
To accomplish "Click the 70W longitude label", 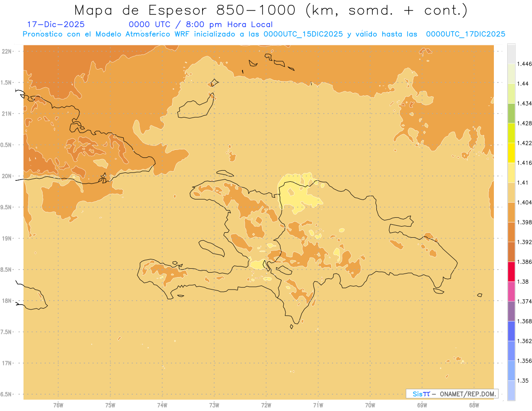I will pyautogui.click(x=370, y=406).
